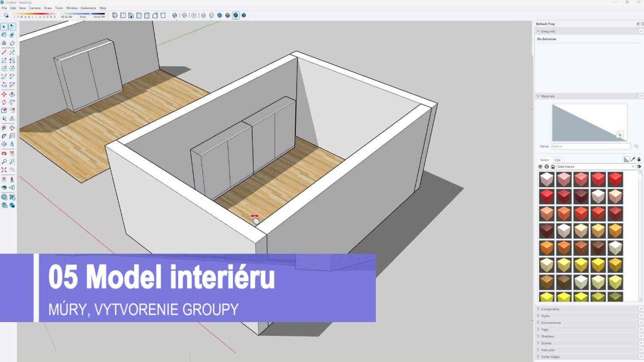Image resolution: width=644 pixels, height=362 pixels.
Task: Switch to the Edit tab in Materials
Action: click(x=557, y=160)
